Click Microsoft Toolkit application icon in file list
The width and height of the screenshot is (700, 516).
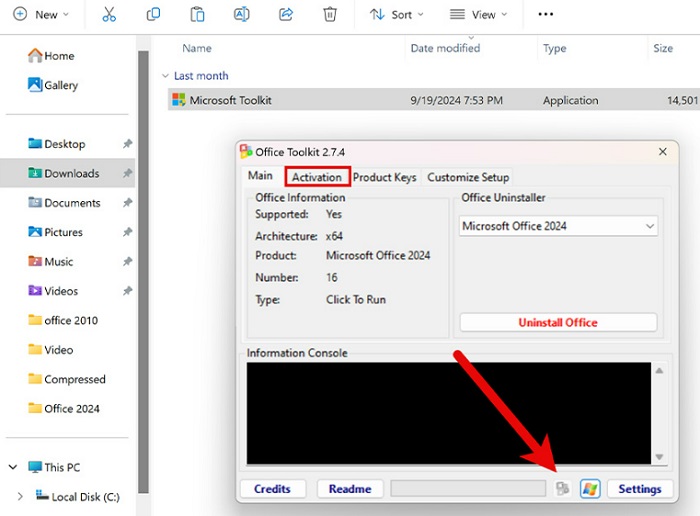179,100
